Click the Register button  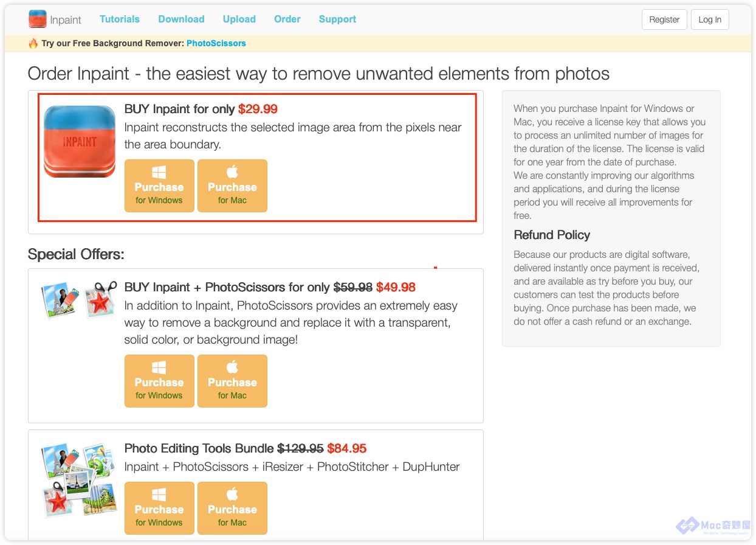pos(664,19)
